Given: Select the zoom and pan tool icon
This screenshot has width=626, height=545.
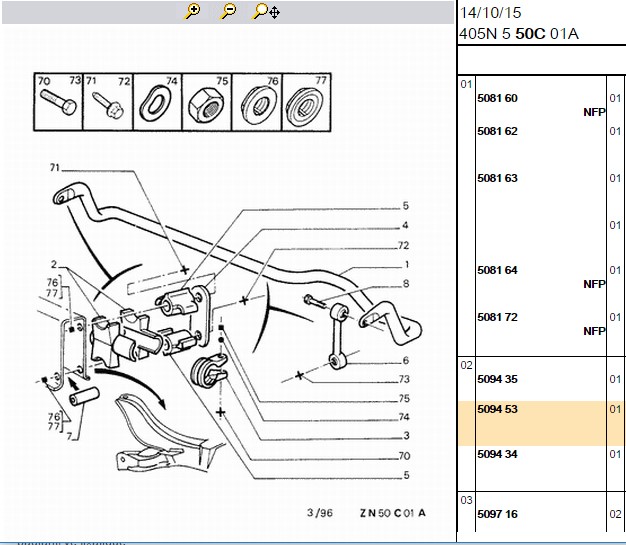Looking at the screenshot, I should pos(266,12).
